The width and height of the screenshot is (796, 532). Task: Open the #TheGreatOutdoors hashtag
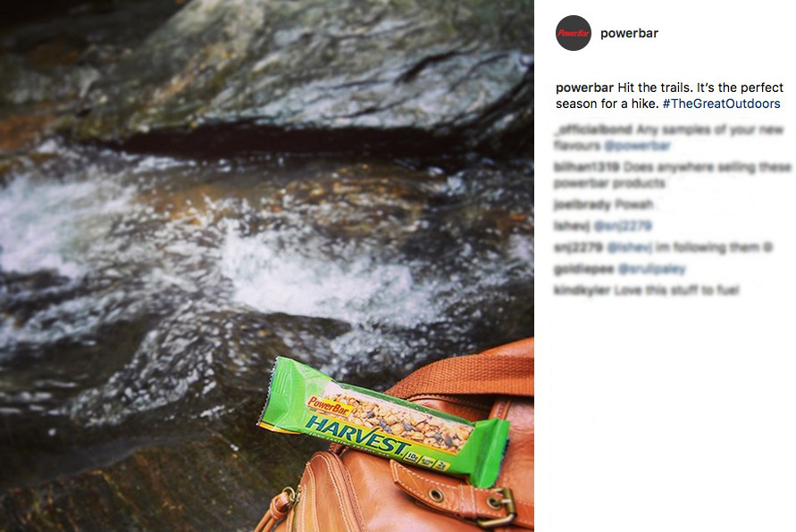click(x=721, y=104)
